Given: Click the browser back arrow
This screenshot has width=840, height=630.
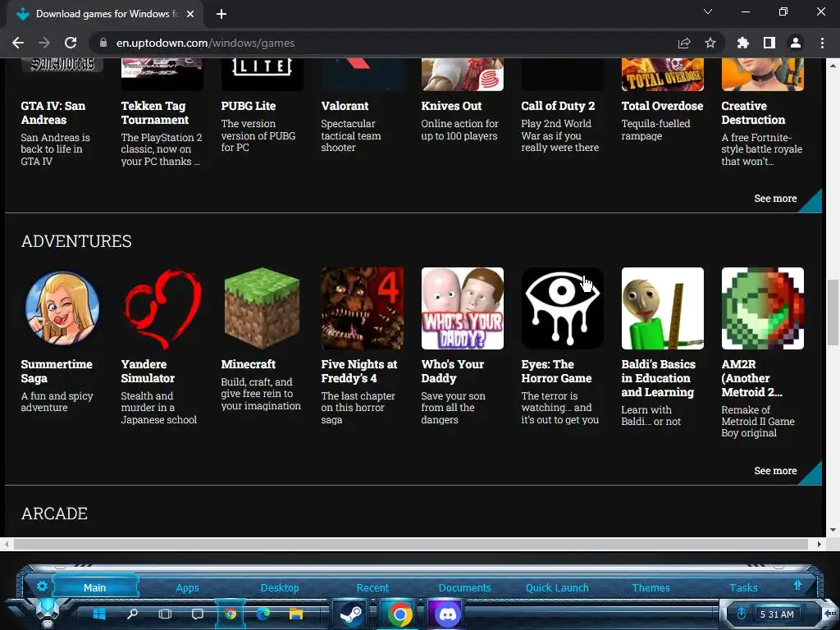Looking at the screenshot, I should 18,43.
